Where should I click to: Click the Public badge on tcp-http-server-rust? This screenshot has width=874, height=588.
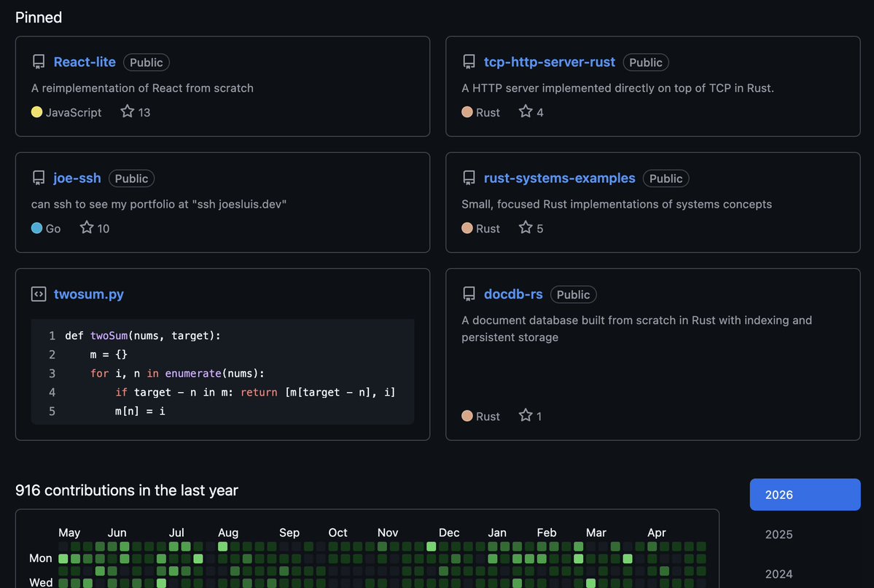[x=645, y=63]
